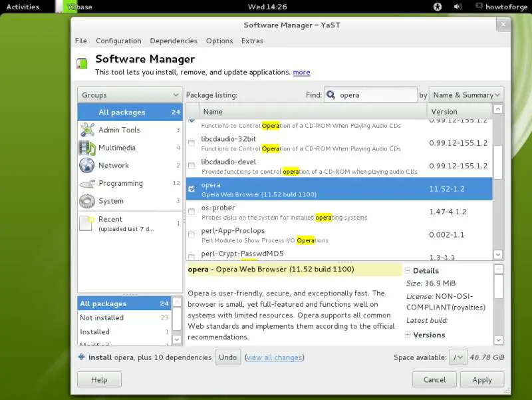
Task: Click the 46.78 GiB space available value
Action: [x=487, y=357]
